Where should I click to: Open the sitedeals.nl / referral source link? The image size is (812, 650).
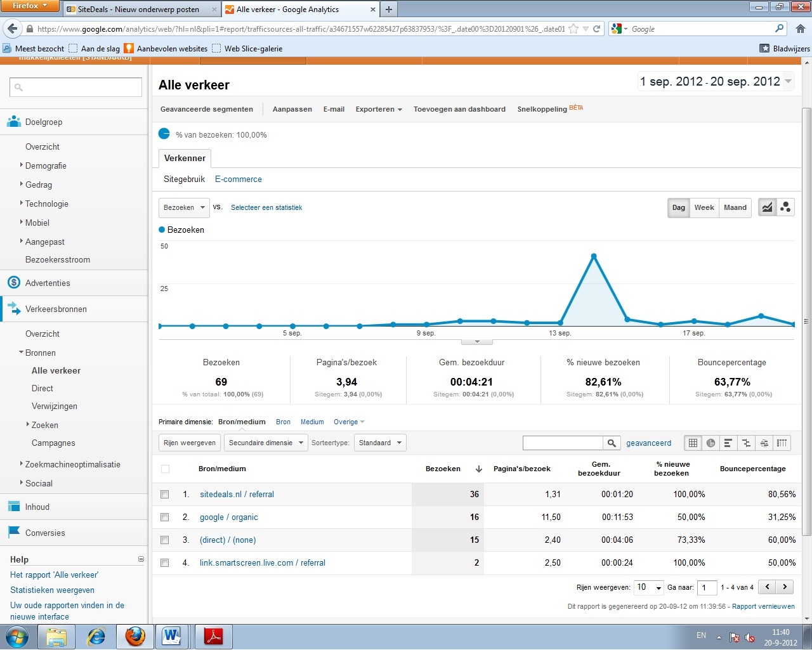tap(237, 494)
